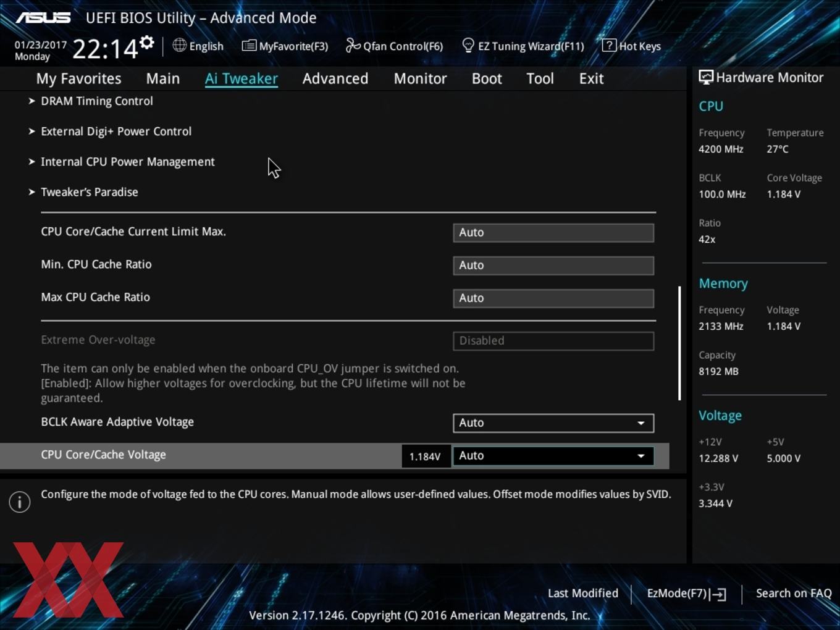Open BCLK Aware Adaptive Voltage dropdown
This screenshot has height=630, width=840.
pos(553,422)
